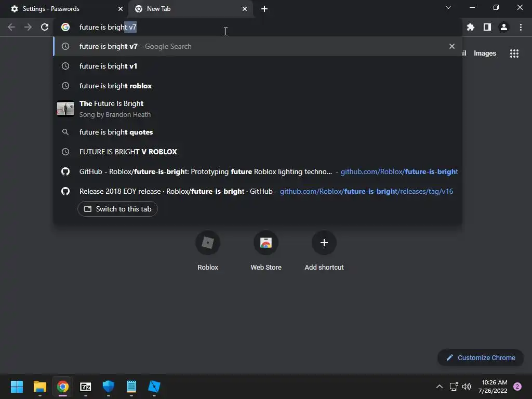Choose suggestion 'FUTURE IS BRIGHT V ROBLOX'

click(x=258, y=152)
